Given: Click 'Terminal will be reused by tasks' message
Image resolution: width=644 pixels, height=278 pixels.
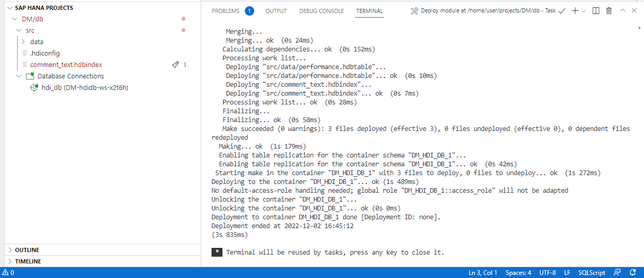Looking at the screenshot, I should pyautogui.click(x=335, y=253).
